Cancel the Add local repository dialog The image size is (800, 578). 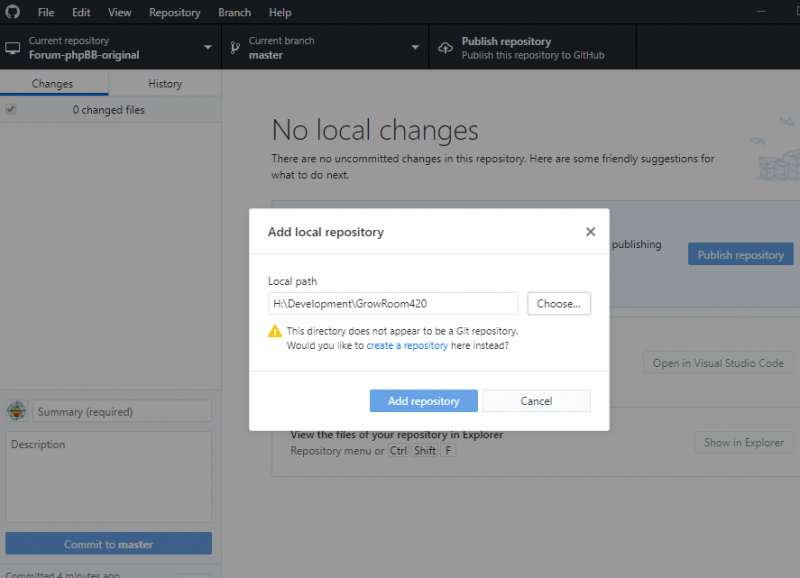click(537, 400)
